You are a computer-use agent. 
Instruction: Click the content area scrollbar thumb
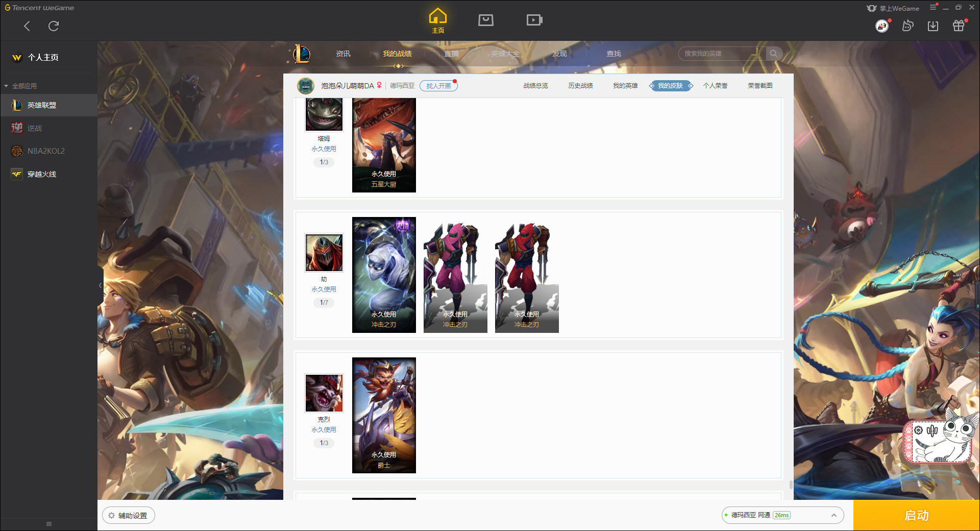click(x=791, y=485)
